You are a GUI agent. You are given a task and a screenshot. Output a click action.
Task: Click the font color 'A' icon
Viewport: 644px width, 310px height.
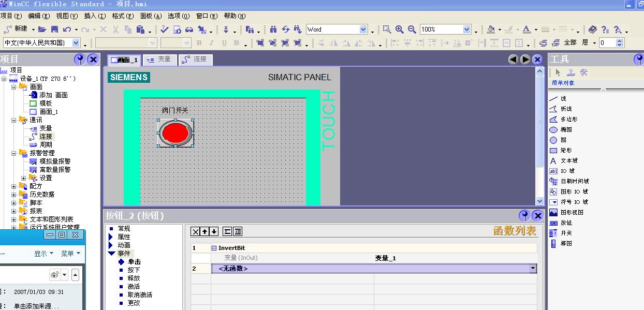pyautogui.click(x=526, y=29)
